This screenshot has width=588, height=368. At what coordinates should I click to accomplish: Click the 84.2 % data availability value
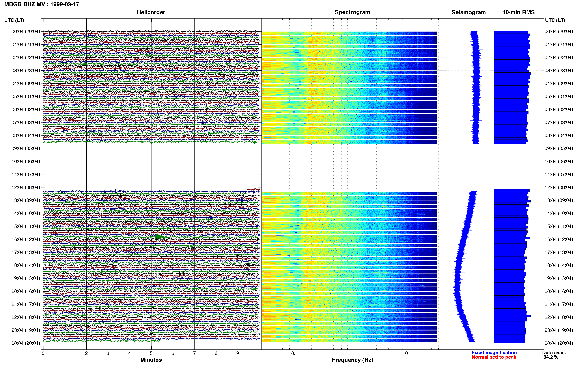point(551,357)
